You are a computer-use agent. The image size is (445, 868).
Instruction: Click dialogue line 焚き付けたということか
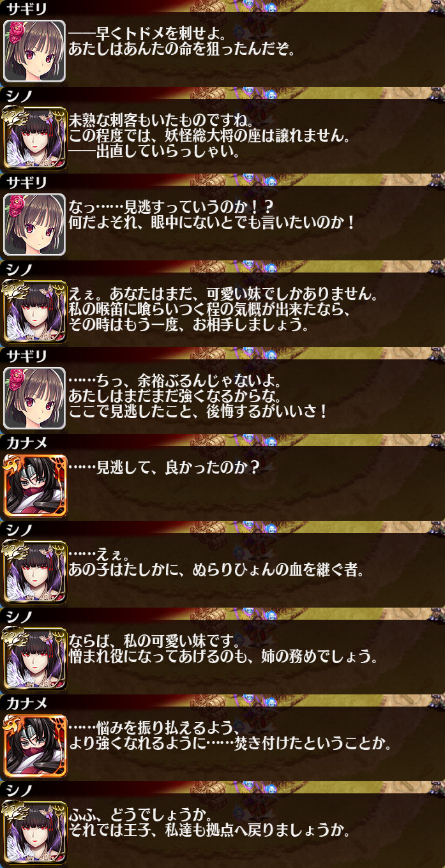(230, 744)
